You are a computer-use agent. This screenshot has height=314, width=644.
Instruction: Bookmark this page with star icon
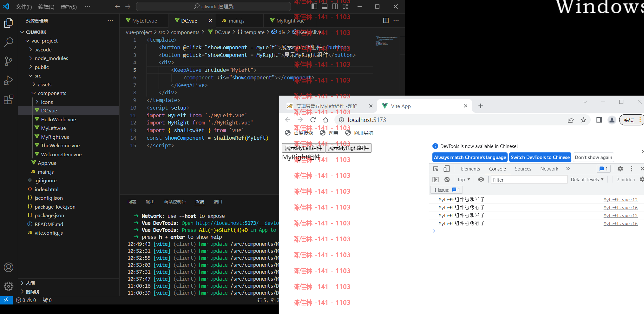click(583, 120)
